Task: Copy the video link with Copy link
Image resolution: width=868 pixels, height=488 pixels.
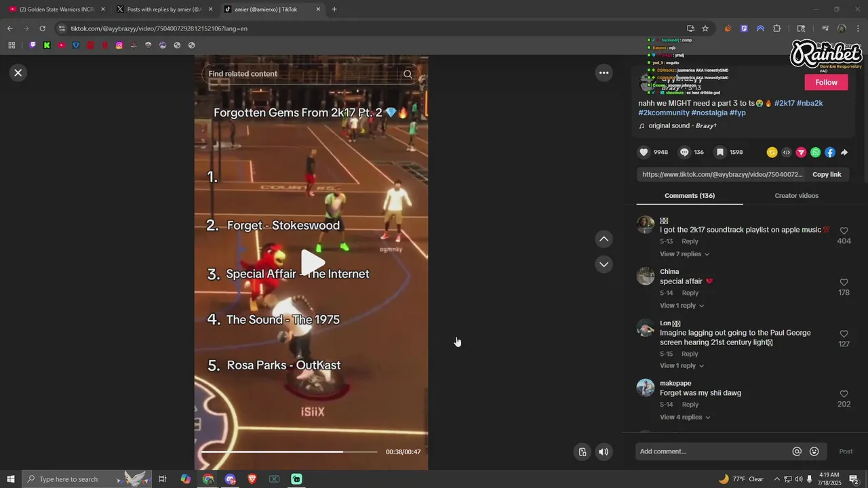Action: click(x=827, y=174)
